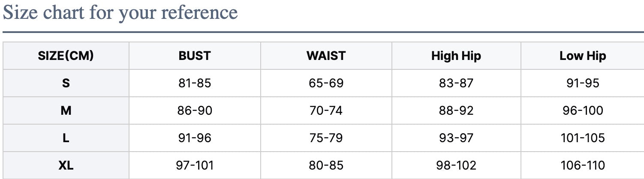Click the 'Size chart for your reference' heading
644x179 pixels.
coord(120,13)
